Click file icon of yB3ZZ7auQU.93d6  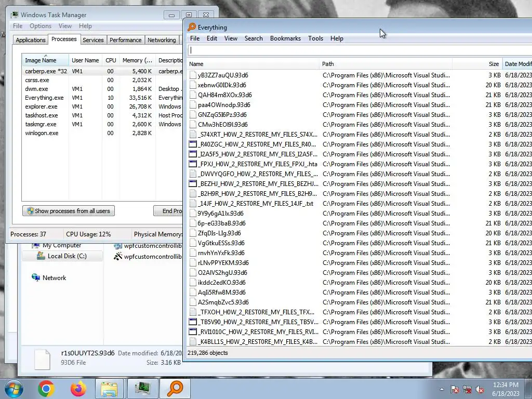click(x=193, y=75)
